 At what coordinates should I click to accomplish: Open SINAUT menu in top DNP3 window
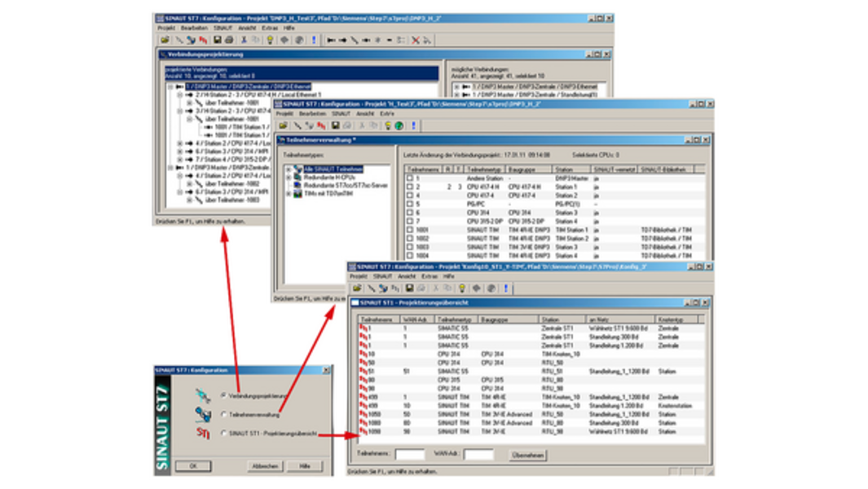(x=223, y=28)
